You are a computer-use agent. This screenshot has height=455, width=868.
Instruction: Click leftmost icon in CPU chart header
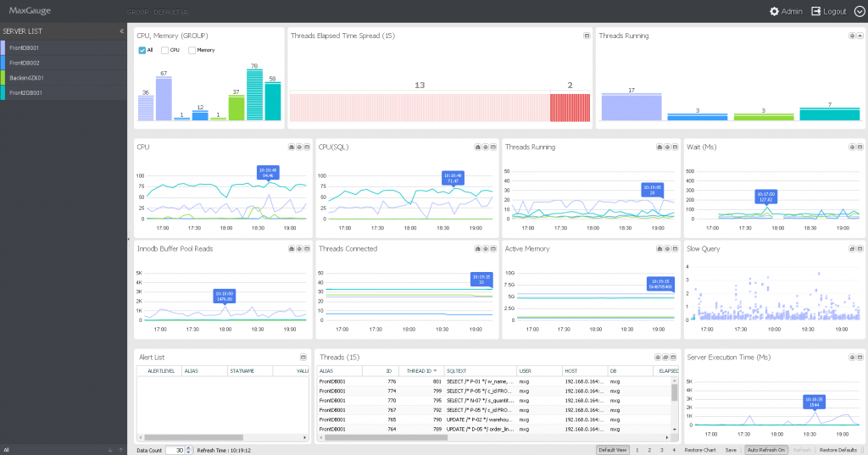click(x=292, y=147)
